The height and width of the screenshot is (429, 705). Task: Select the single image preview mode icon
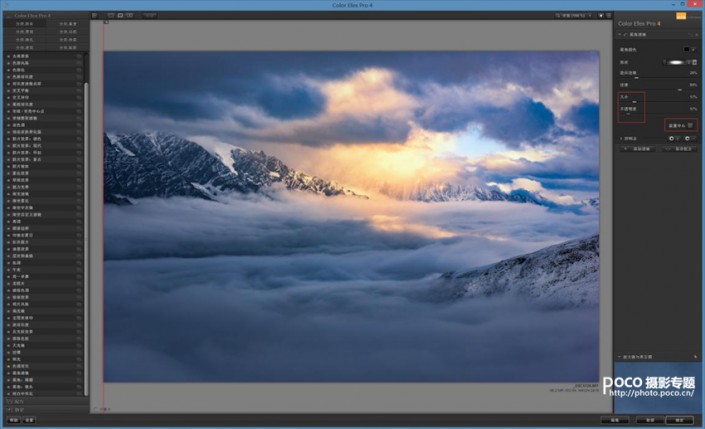pos(109,16)
